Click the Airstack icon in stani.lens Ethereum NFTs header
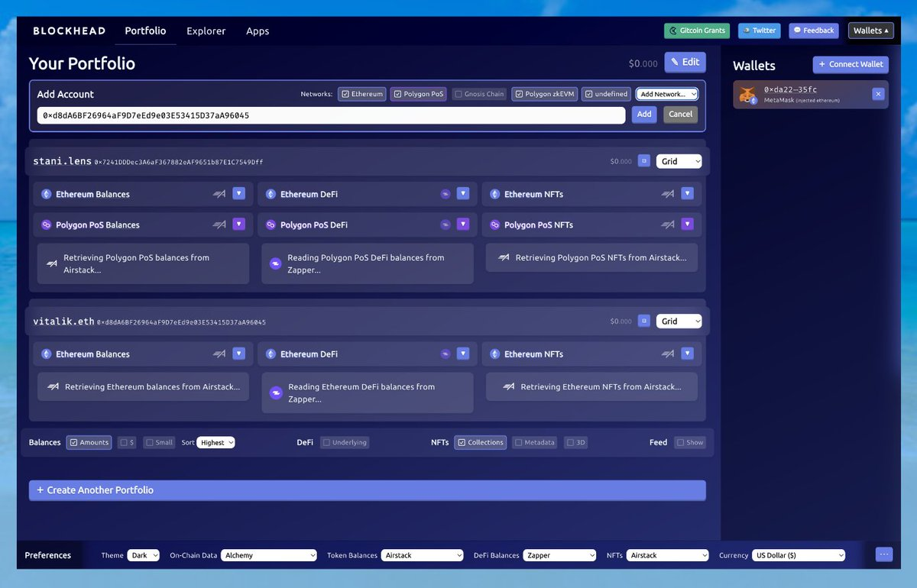Viewport: 917px width, 588px height. pyautogui.click(x=668, y=194)
